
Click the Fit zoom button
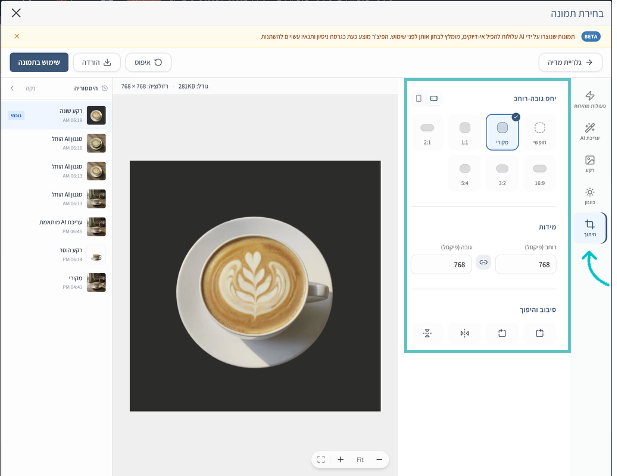click(x=360, y=459)
